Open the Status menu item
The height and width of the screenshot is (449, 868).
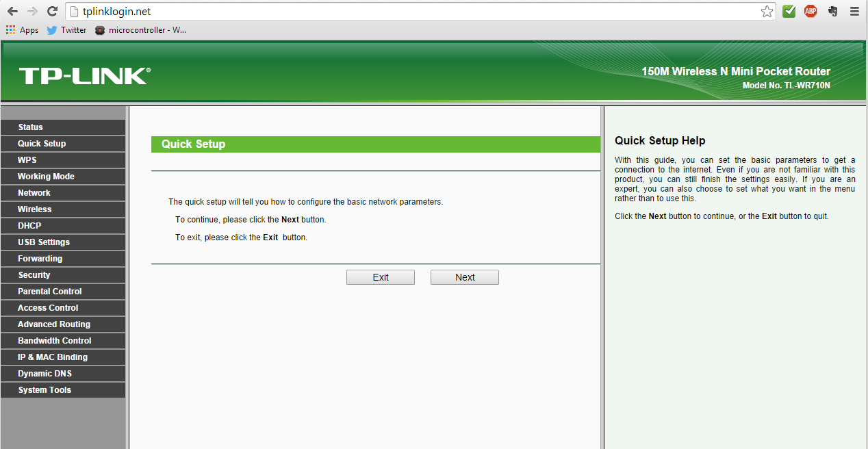(x=63, y=127)
